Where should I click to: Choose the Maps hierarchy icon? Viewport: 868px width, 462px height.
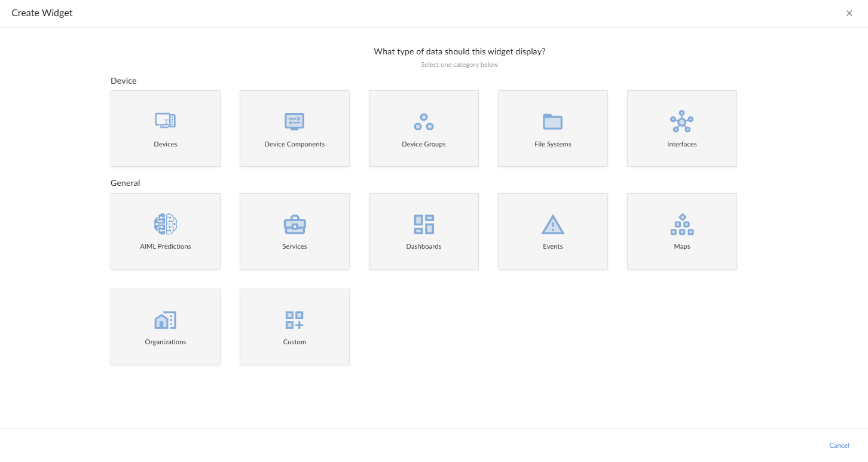[x=681, y=224]
